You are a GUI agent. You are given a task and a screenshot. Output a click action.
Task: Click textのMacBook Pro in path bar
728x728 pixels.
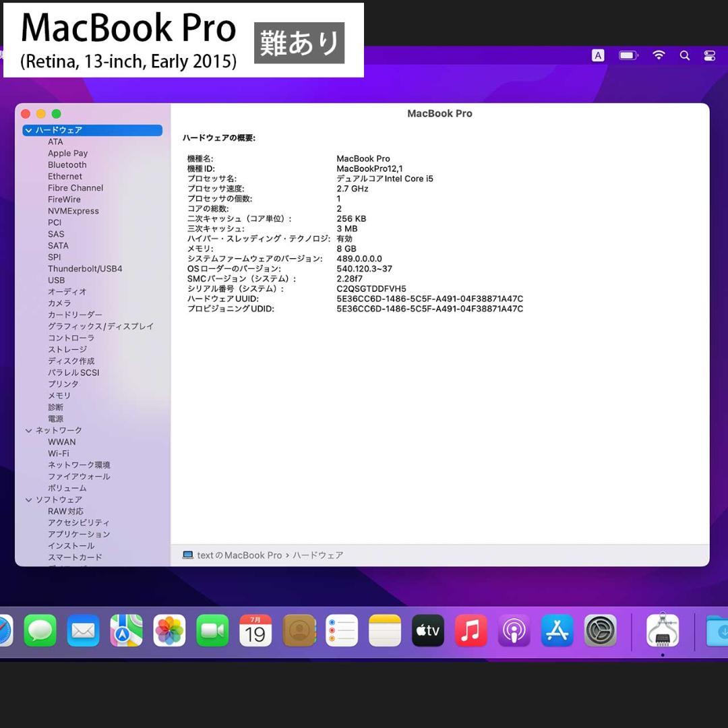[239, 555]
